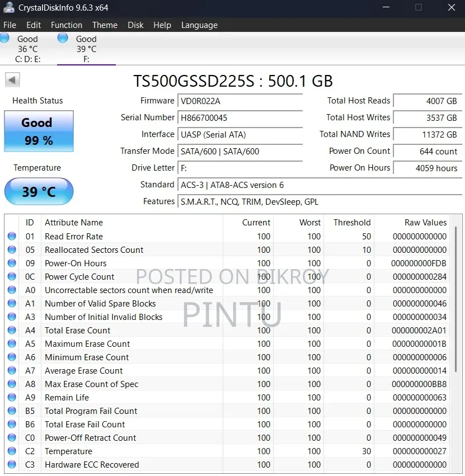Click status orb of Minimum Erase Count row
The image size is (465, 476).
[12, 357]
